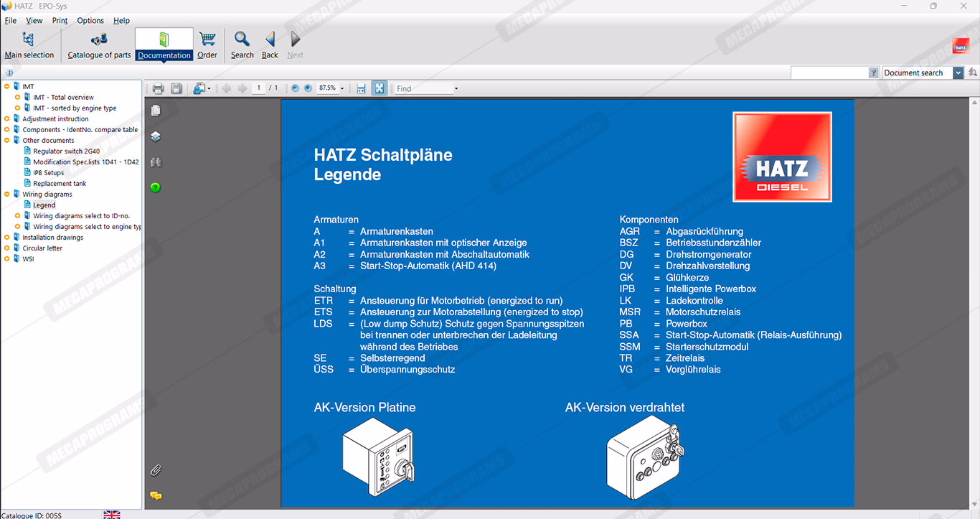Open the Options menu
This screenshot has width=980, height=519.
[x=90, y=21]
